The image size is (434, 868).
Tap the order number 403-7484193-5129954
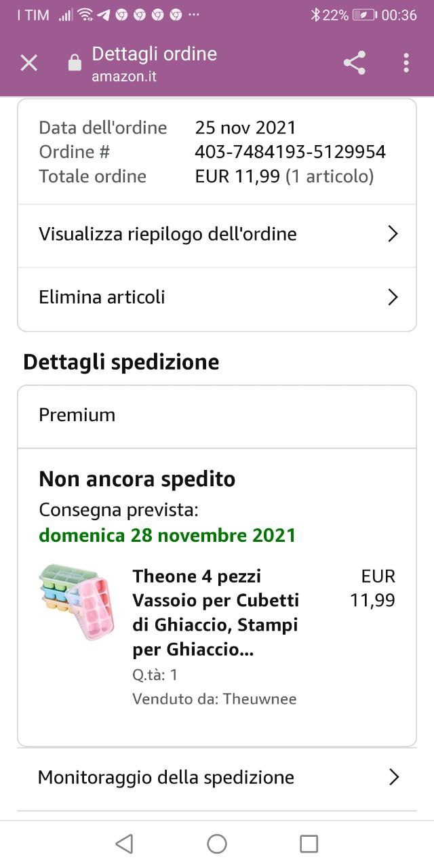tap(290, 152)
